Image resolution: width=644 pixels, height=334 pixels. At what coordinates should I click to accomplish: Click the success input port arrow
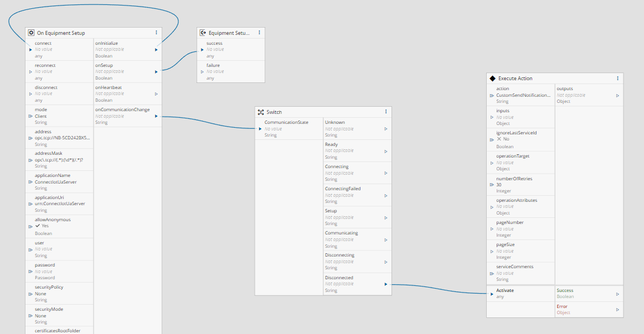pos(202,50)
